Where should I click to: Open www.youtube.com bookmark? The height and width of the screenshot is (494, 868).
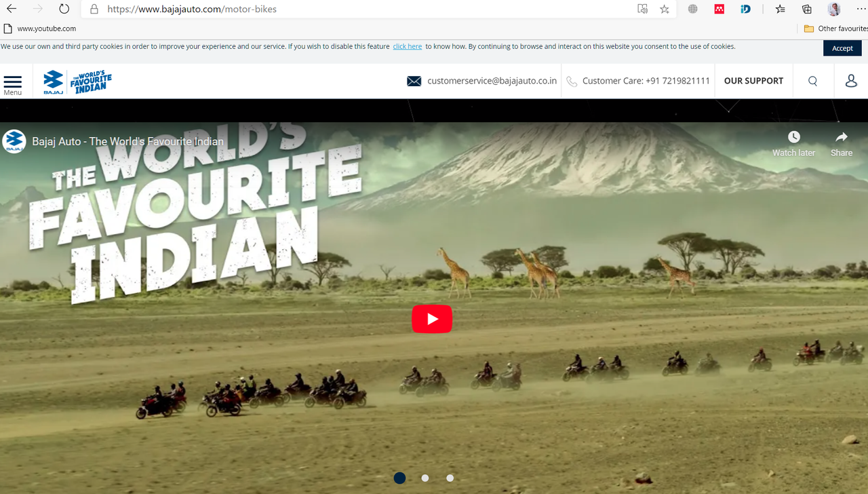[x=40, y=28]
